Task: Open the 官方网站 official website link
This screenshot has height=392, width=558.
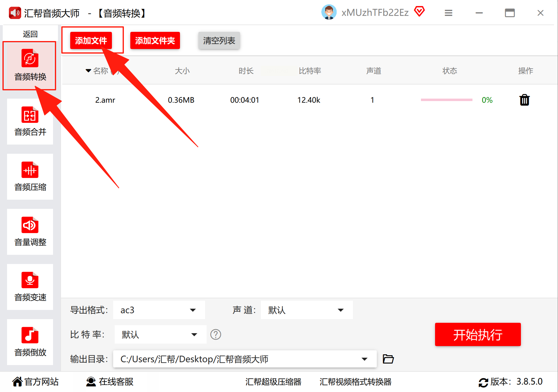Action: [36, 382]
